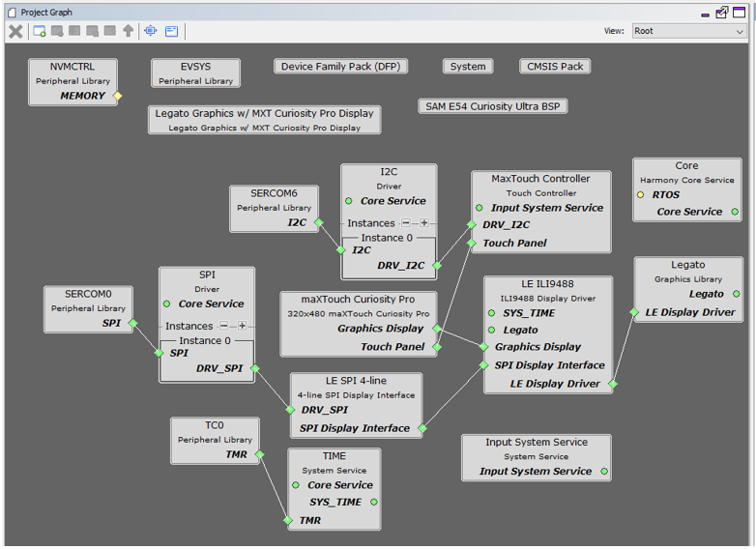Click the Project Graph panel title
The image size is (756, 549).
coord(46,12)
